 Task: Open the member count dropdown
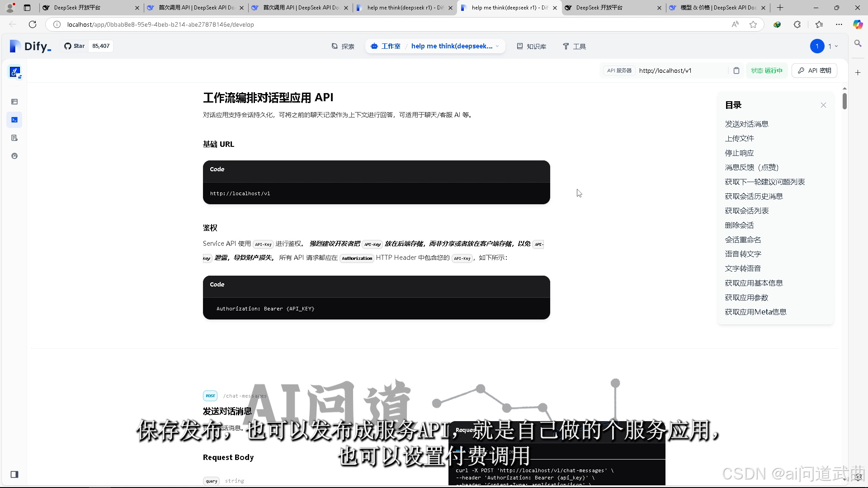832,46
